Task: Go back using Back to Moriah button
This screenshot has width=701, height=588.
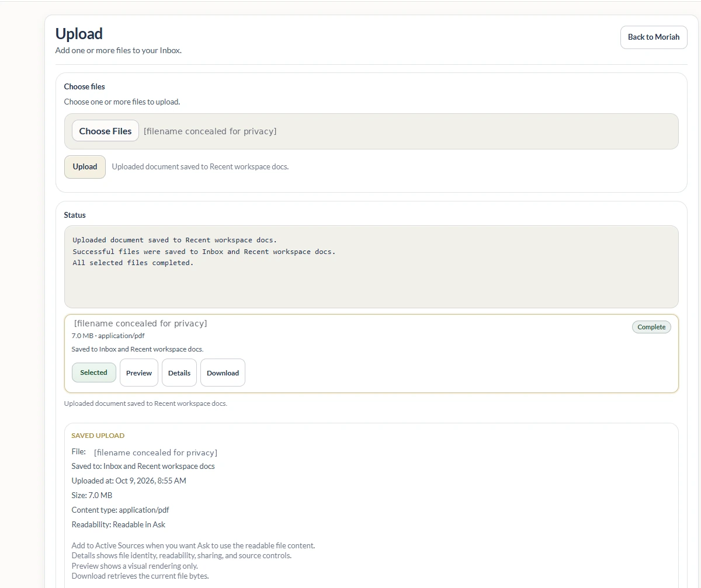Action: click(x=654, y=37)
